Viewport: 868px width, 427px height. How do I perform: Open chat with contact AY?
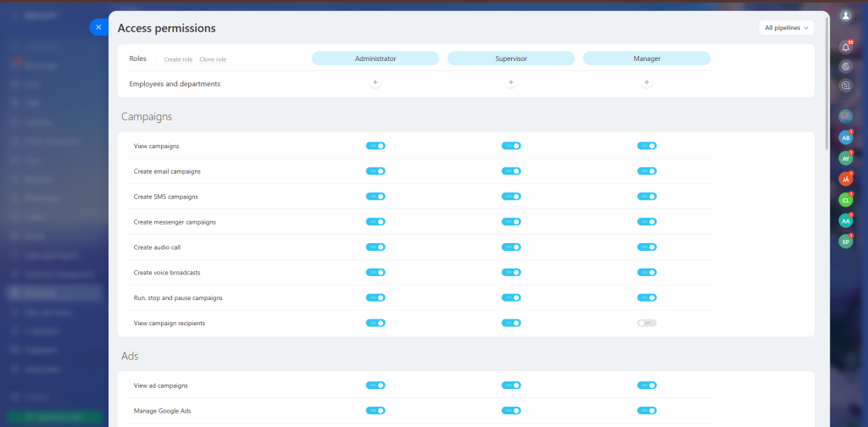[845, 158]
